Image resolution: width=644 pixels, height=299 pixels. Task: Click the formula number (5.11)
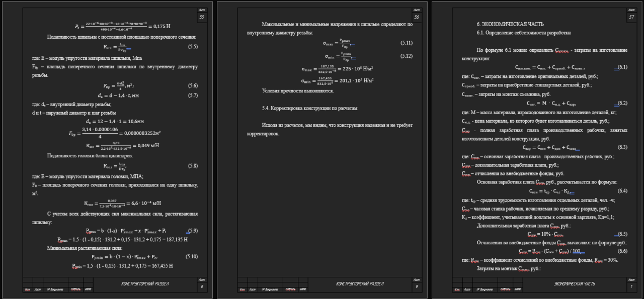pyautogui.click(x=407, y=43)
